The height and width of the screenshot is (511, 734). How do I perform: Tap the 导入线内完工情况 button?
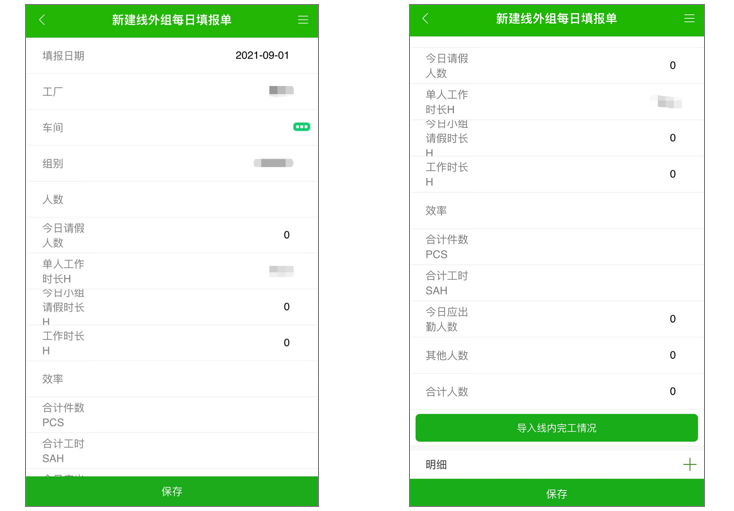pos(557,428)
